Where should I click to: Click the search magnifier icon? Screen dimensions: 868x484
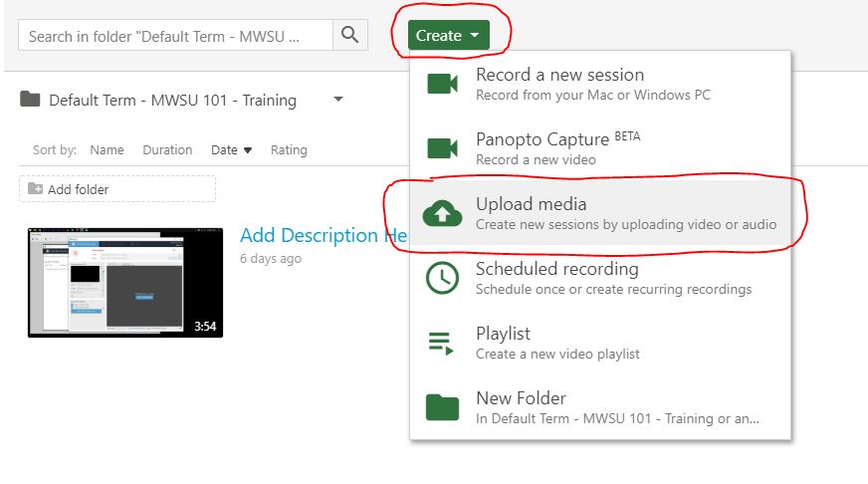tap(349, 35)
